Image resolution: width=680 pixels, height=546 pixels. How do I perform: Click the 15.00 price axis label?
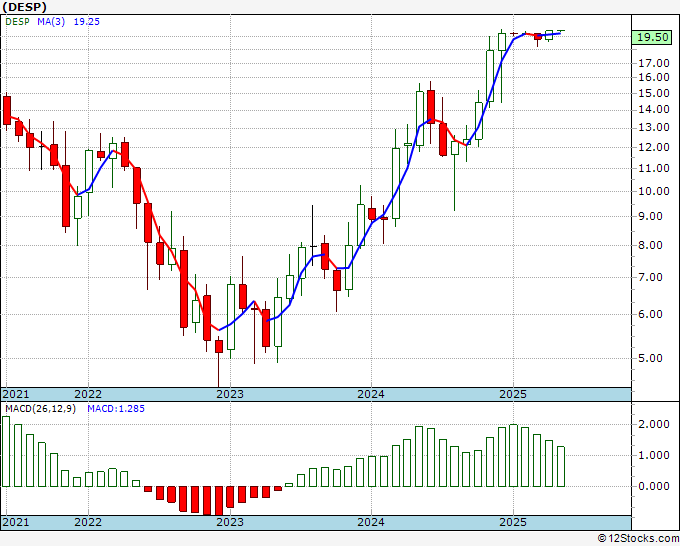654,93
